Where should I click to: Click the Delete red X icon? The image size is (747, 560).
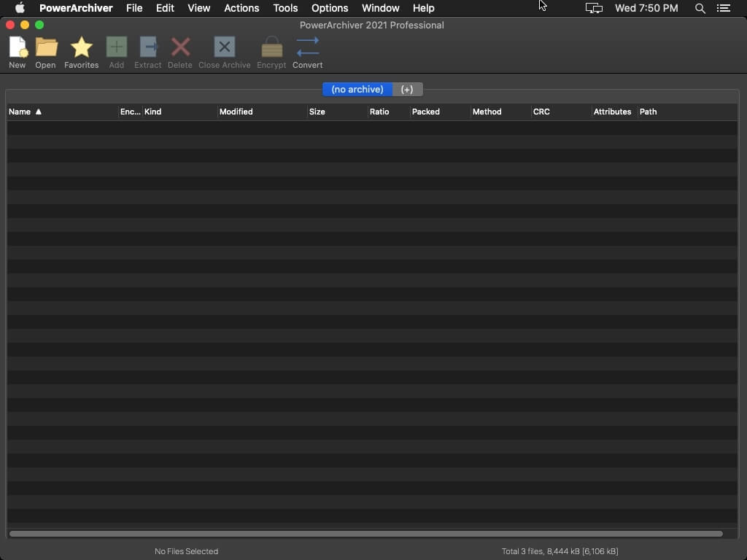coord(180,47)
